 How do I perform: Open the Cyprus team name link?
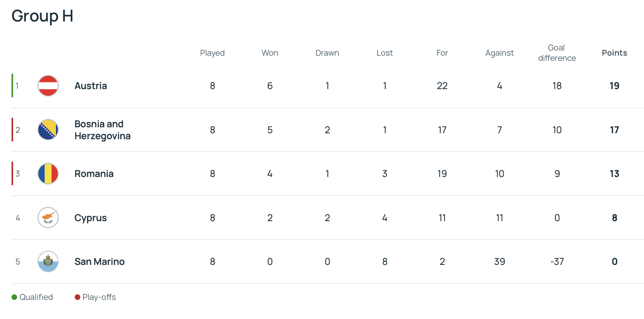tap(91, 218)
